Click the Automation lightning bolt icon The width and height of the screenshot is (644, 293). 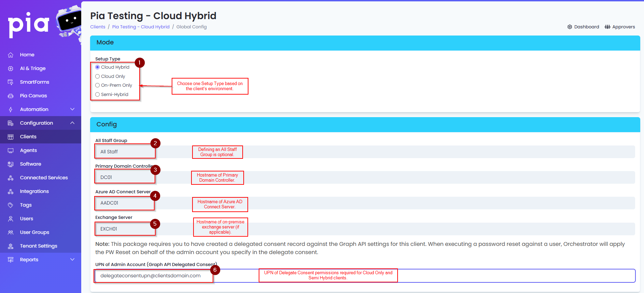point(11,109)
